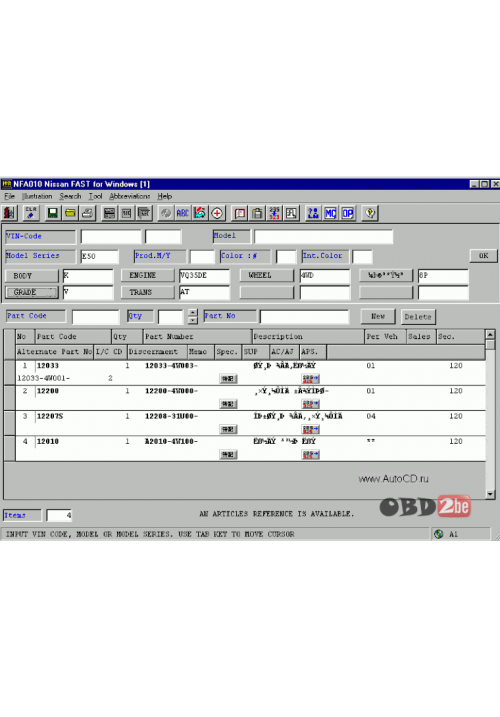Viewport: 500px width, 717px height.
Task: Click the third layout view icon after the printer
Action: coord(144,213)
